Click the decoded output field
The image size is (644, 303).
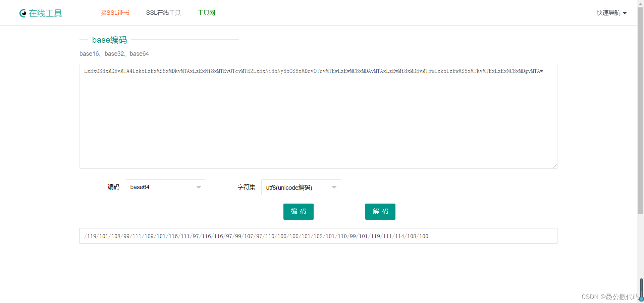pyautogui.click(x=318, y=236)
